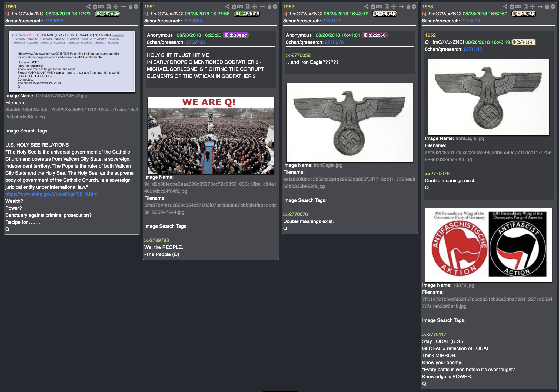Image resolution: width=559 pixels, height=392 pixels.
Task: Click the clipboard-check icon on post 1950
Action: point(95,6)
